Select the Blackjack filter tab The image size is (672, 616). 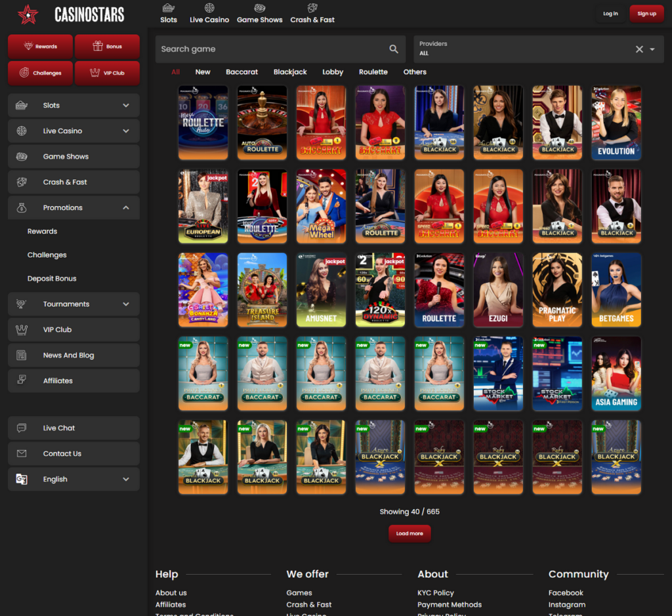(290, 72)
